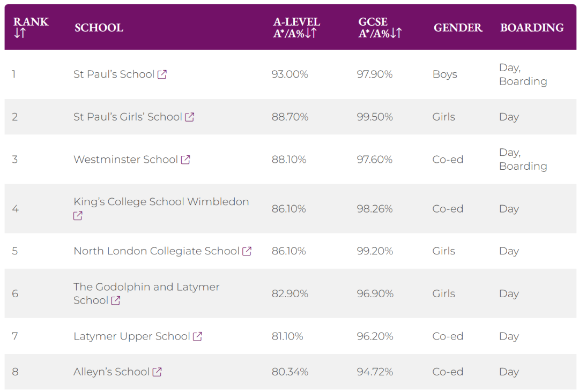This screenshot has height=392, width=579.
Task: Click the Alleyn's School name link
Action: (x=111, y=372)
